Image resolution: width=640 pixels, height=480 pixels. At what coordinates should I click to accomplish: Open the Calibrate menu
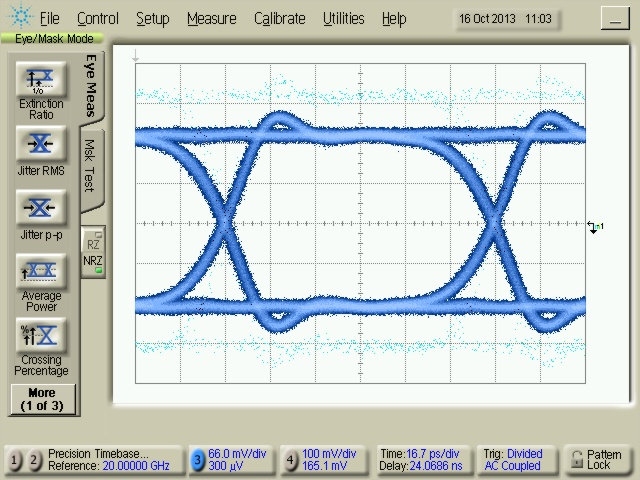[280, 19]
